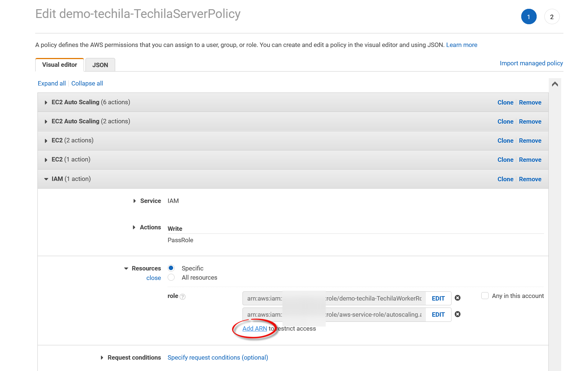Select the Visual editor tab
This screenshot has width=588, height=371.
[x=59, y=65]
